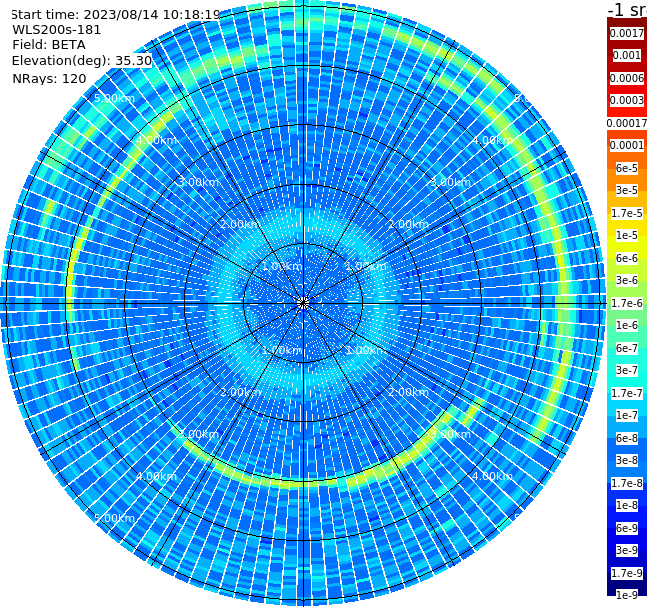Select the Field: BETA label
This screenshot has height=607, width=647.
tap(49, 45)
